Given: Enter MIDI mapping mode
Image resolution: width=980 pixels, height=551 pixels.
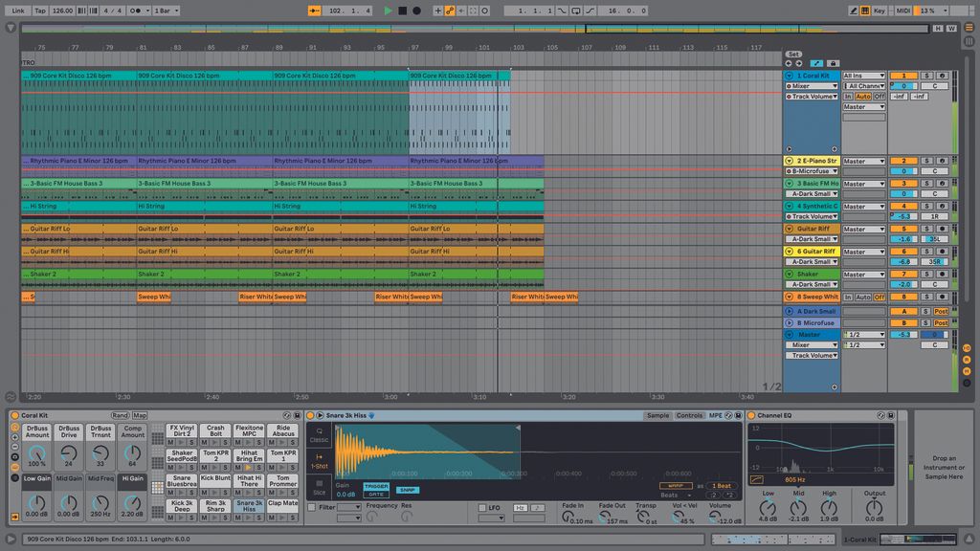Looking at the screenshot, I should tap(902, 9).
